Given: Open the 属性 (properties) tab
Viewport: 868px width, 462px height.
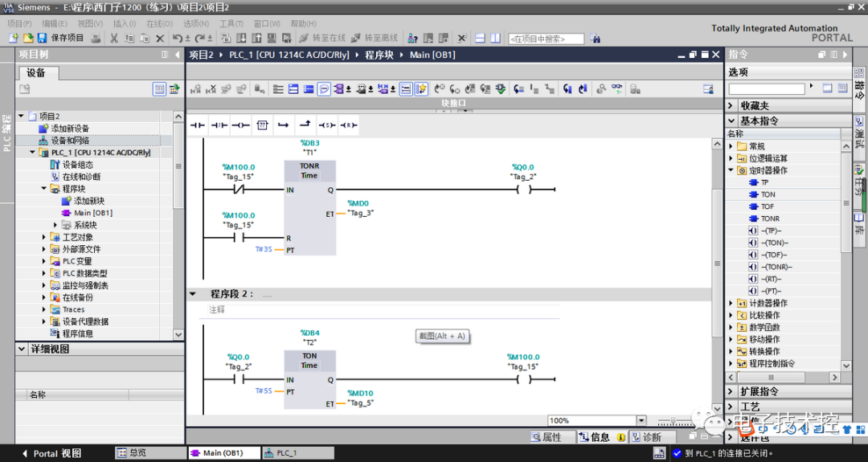Looking at the screenshot, I should tap(547, 437).
